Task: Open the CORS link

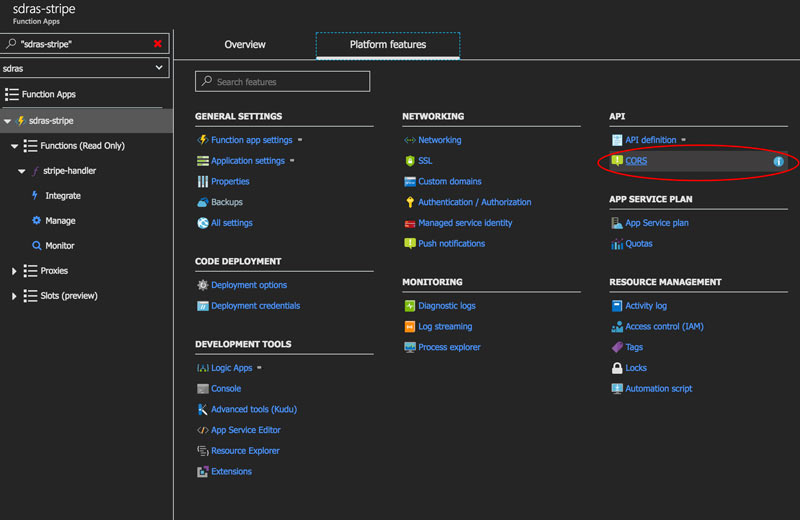Action: click(636, 161)
